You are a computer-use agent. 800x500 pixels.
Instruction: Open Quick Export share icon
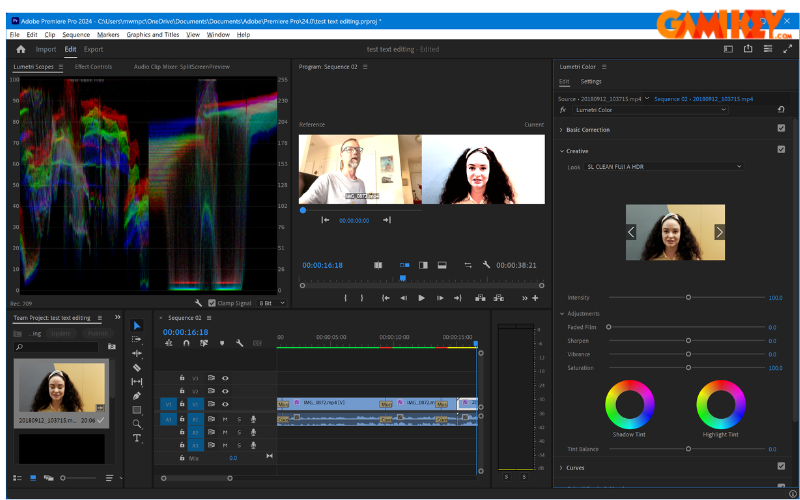tap(748, 49)
